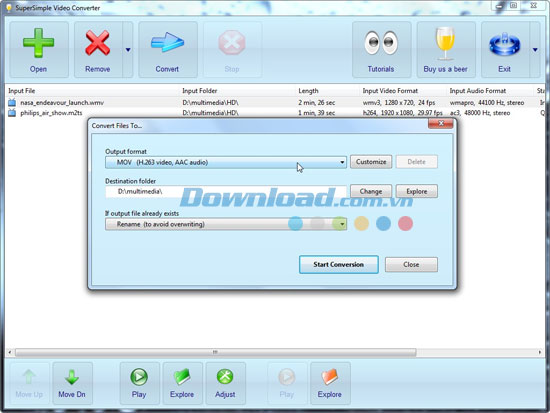This screenshot has height=413, width=550.
Task: Click the Exit toolbar icon
Action: point(505,49)
